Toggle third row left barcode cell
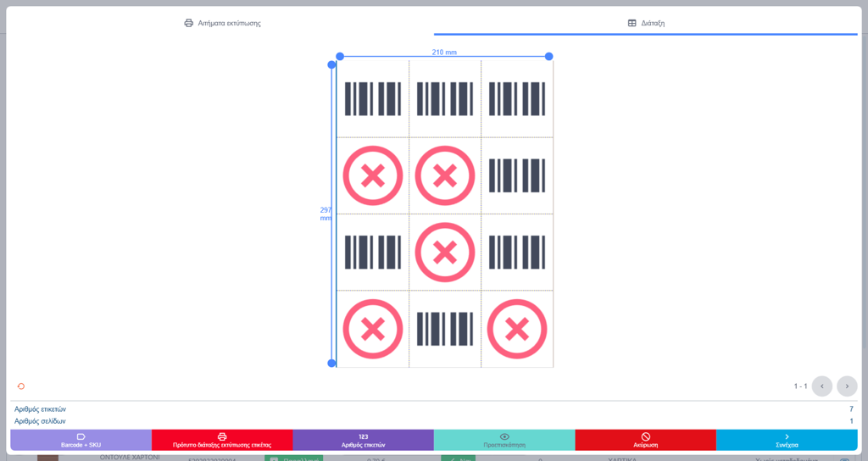 click(373, 253)
